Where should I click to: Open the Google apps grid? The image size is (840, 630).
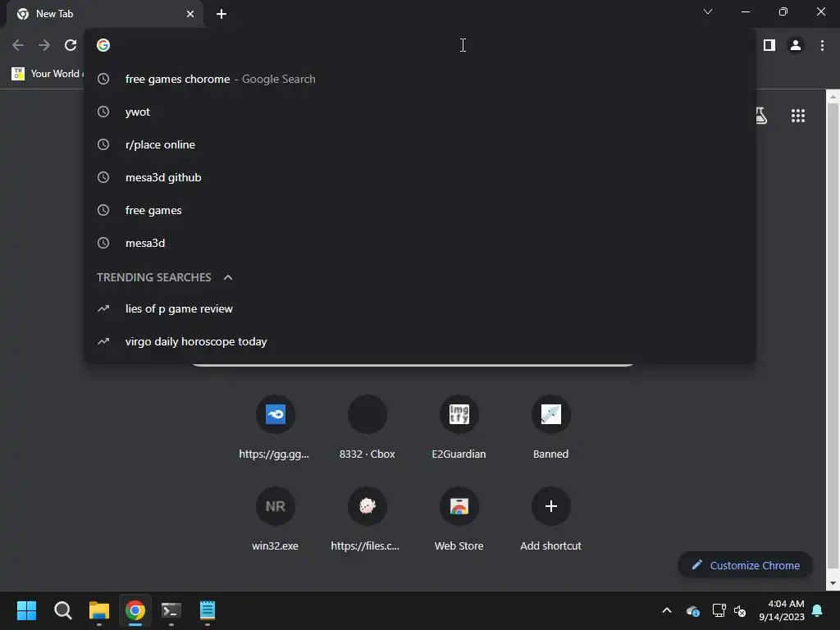coord(797,116)
